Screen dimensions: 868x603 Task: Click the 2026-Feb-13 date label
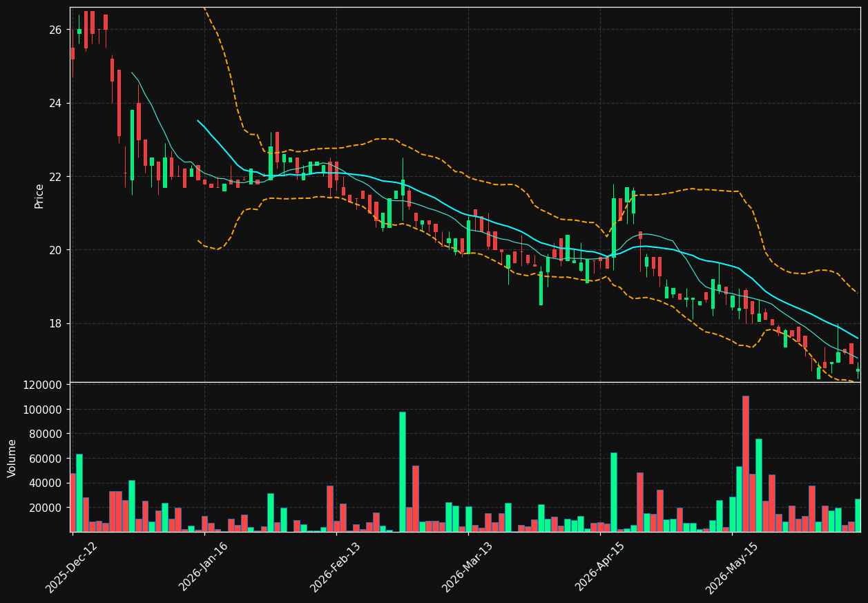click(336, 568)
